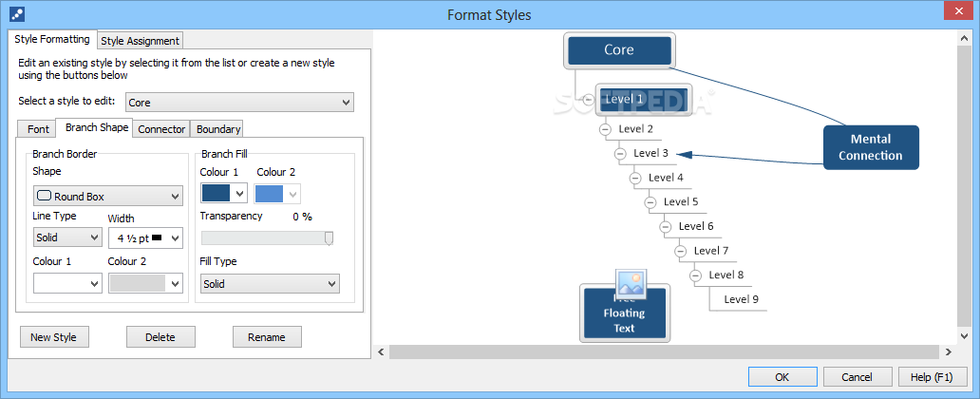The image size is (980, 399).
Task: Collapse the Level 1 branch node
Action: (590, 99)
